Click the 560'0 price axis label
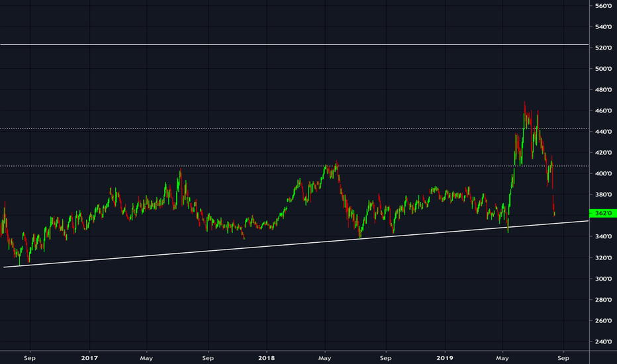 pyautogui.click(x=604, y=6)
